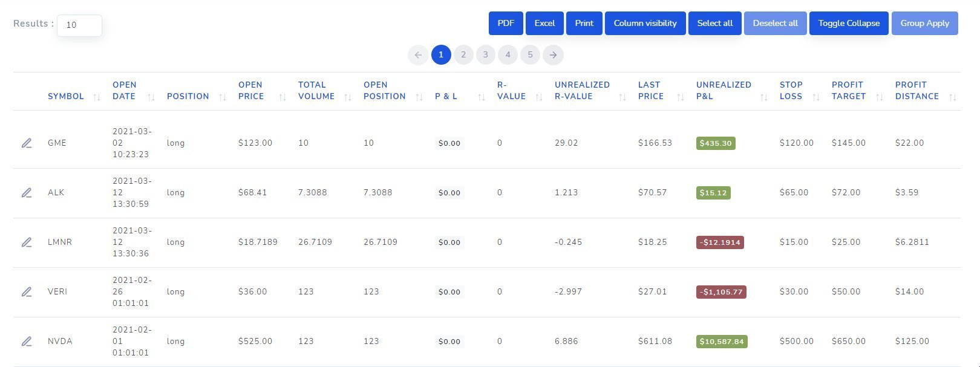This screenshot has width=980, height=367.
Task: Click Group Apply button
Action: coord(925,23)
